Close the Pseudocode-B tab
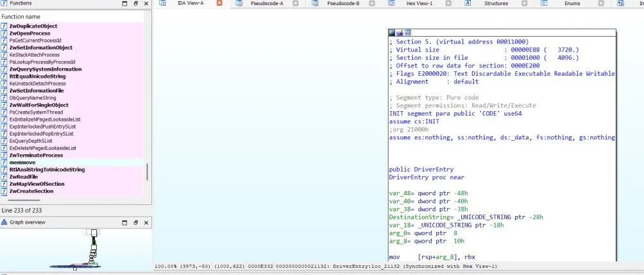This screenshot has height=275, width=644. tap(371, 3)
